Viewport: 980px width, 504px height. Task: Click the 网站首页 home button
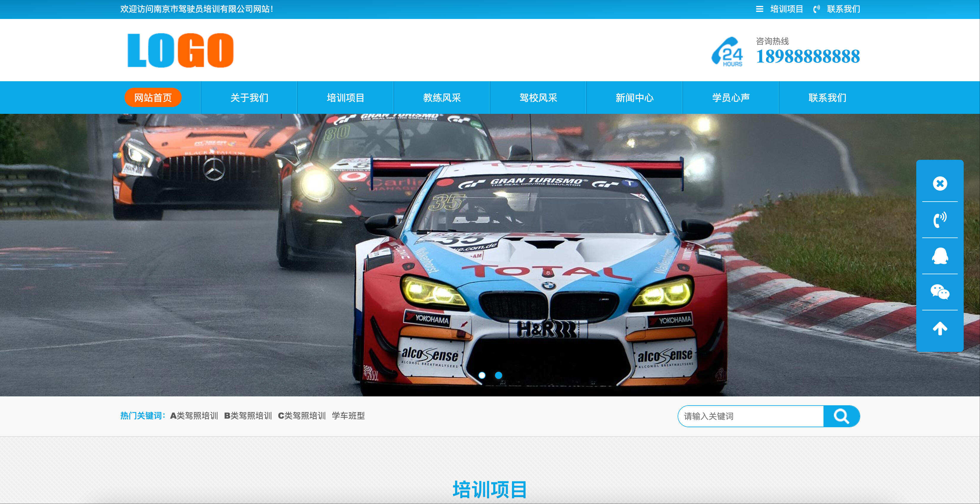[153, 98]
